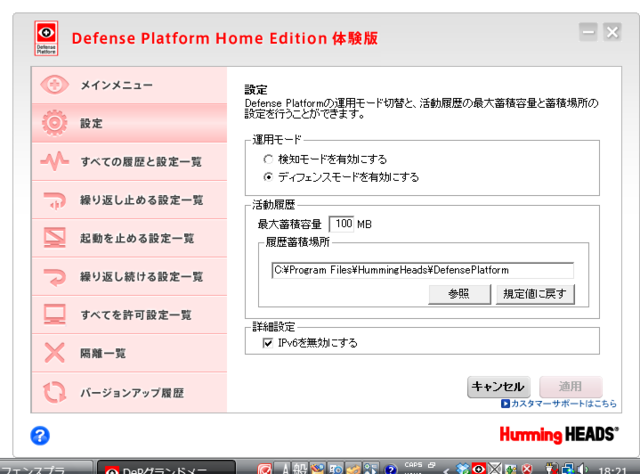Click the blue help question mark icon
This screenshot has height=474, width=640.
click(40, 436)
